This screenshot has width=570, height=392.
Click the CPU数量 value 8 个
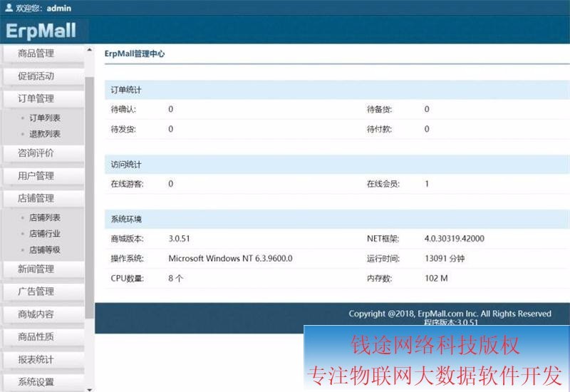(x=175, y=278)
